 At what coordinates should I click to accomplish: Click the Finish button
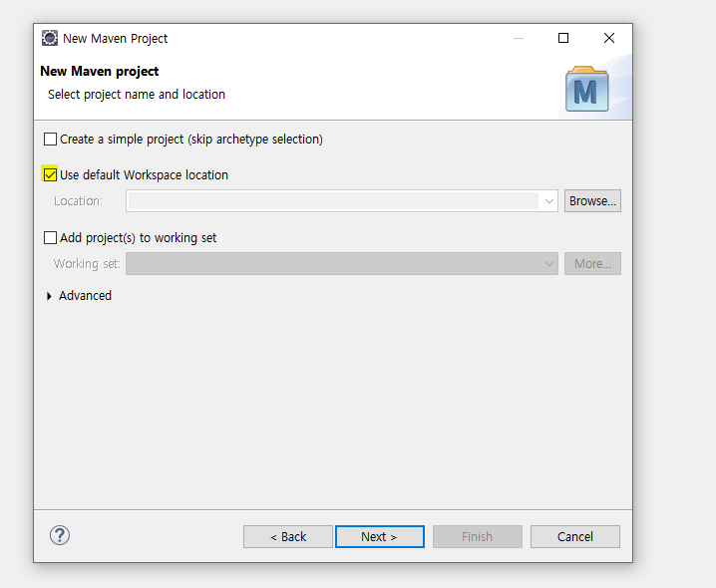[478, 536]
